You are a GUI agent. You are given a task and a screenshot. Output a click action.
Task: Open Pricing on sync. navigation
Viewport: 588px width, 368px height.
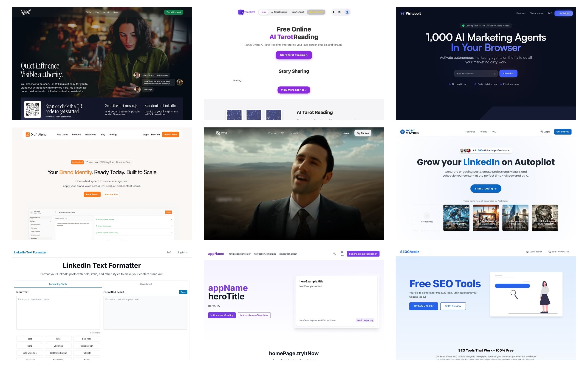click(272, 133)
